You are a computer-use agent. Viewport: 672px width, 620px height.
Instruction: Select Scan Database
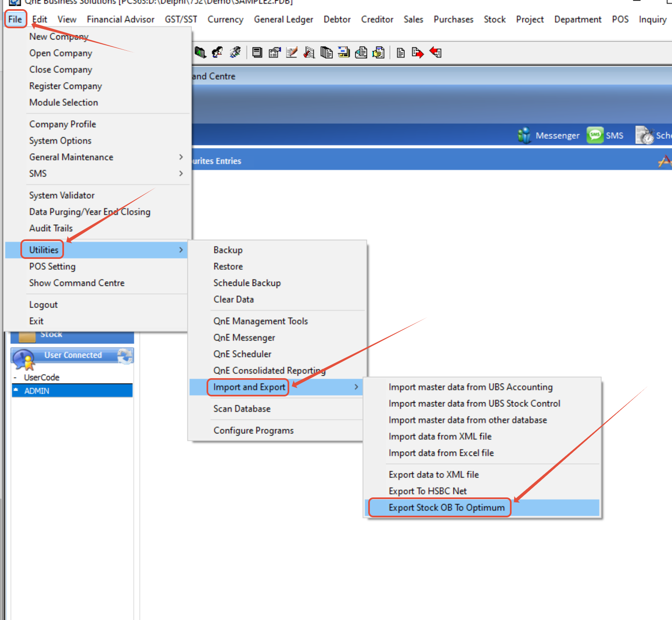point(242,409)
